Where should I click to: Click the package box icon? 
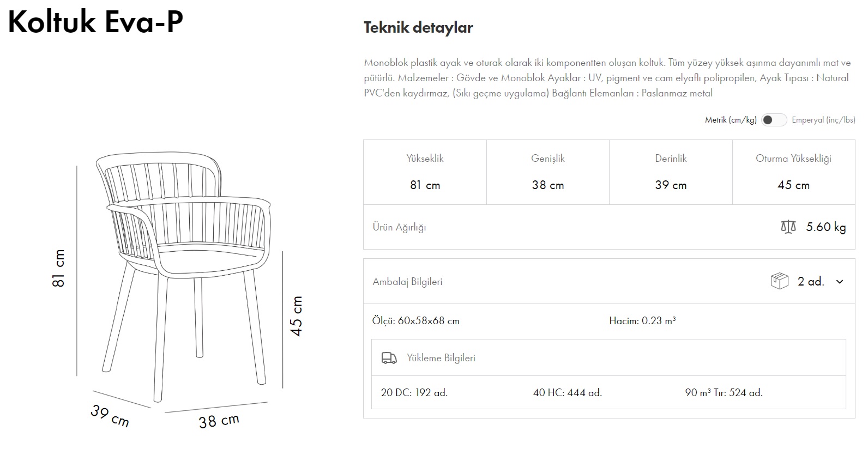pyautogui.click(x=780, y=281)
